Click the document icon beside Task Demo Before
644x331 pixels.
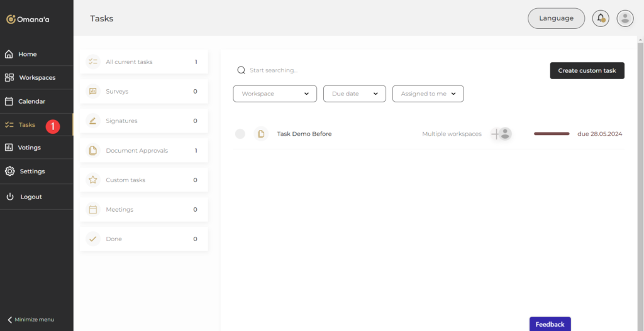260,134
